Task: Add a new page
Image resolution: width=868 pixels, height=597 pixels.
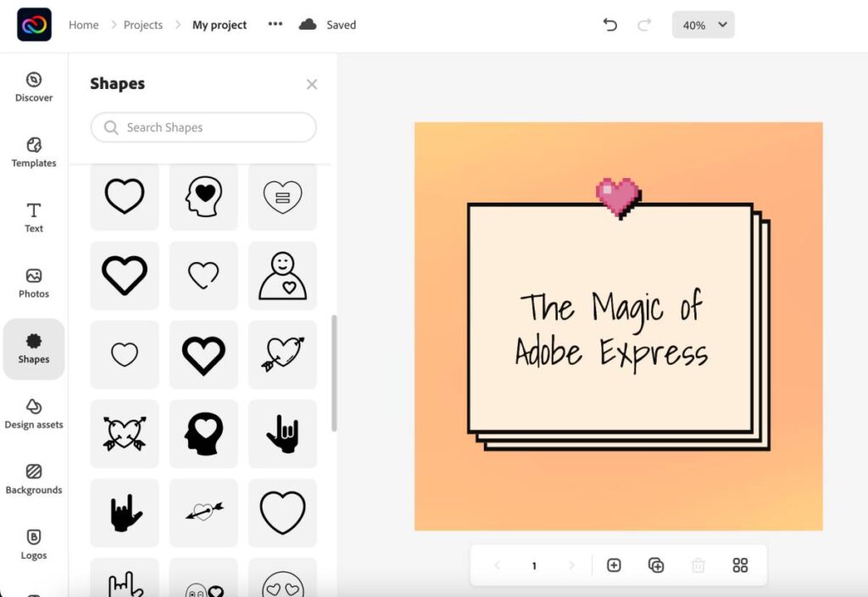Action: click(613, 565)
